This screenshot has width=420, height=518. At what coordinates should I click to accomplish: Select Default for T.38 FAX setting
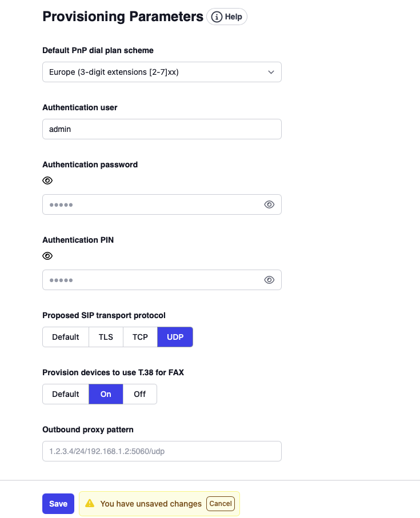65,394
